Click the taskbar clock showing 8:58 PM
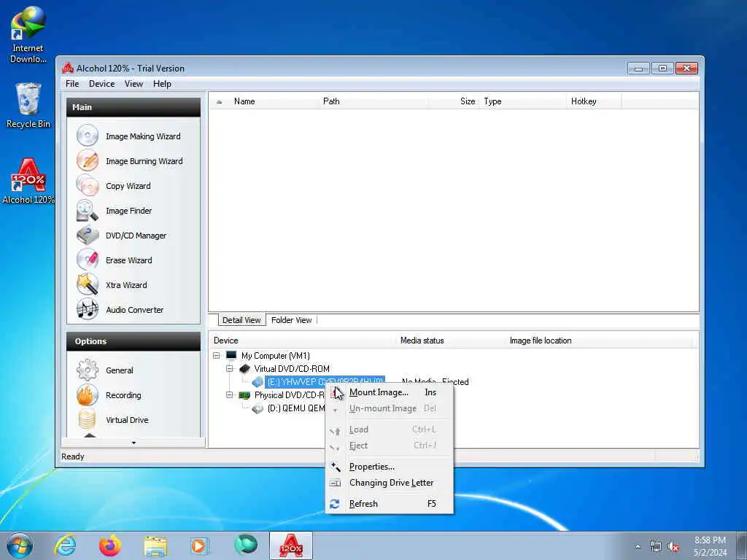The width and height of the screenshot is (747, 560). [x=710, y=546]
